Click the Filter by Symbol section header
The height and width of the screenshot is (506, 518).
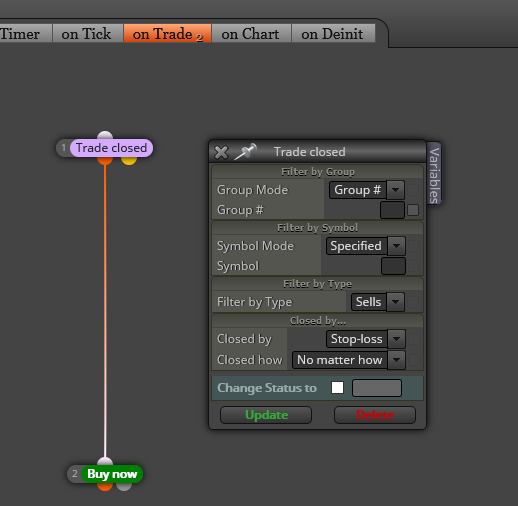pos(318,228)
